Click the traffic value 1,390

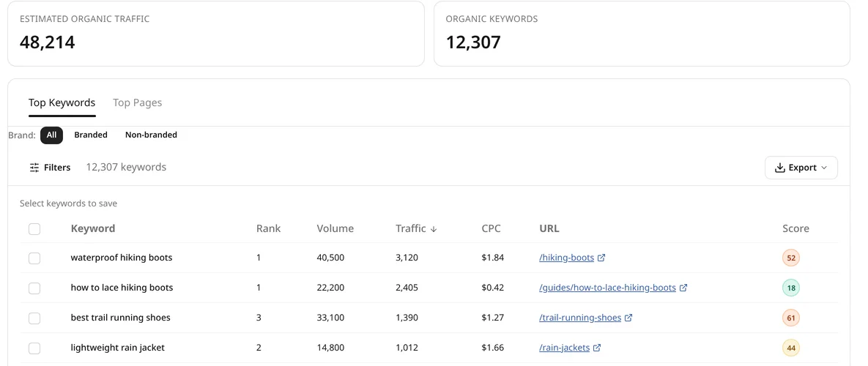(x=407, y=318)
